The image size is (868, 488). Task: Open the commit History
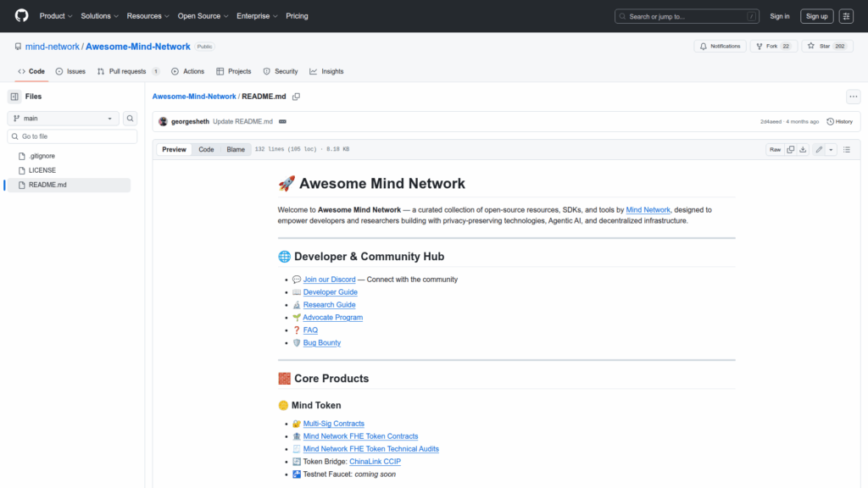coord(839,122)
